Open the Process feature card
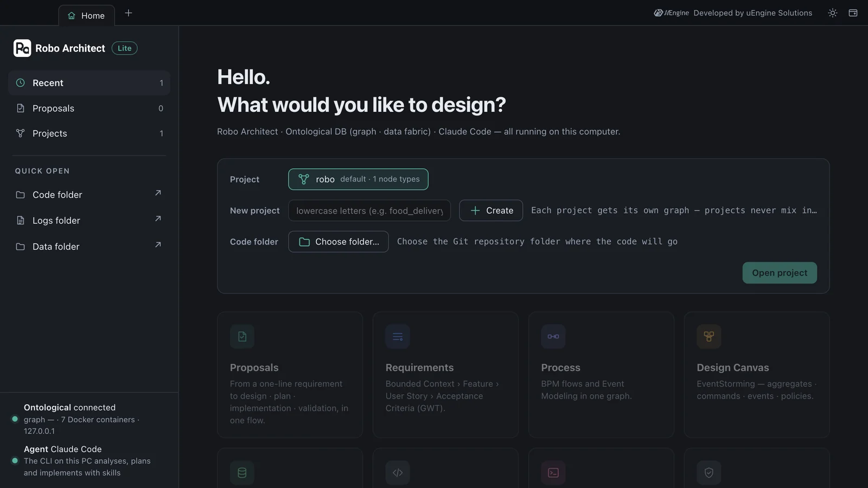868x488 pixels. 602,375
